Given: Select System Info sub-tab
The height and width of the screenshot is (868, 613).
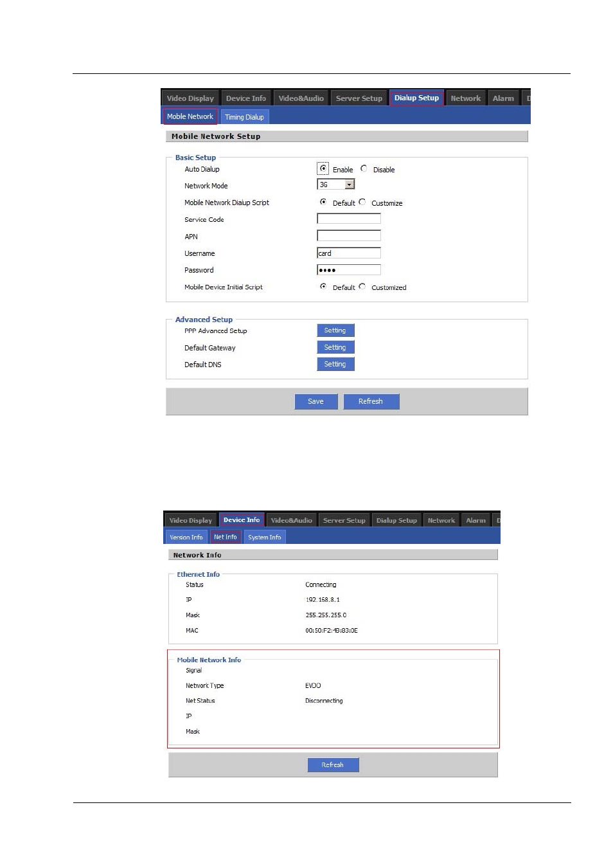Looking at the screenshot, I should click(265, 537).
